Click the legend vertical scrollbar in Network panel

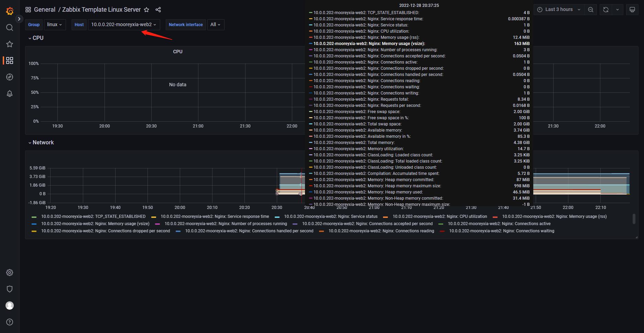(x=634, y=219)
